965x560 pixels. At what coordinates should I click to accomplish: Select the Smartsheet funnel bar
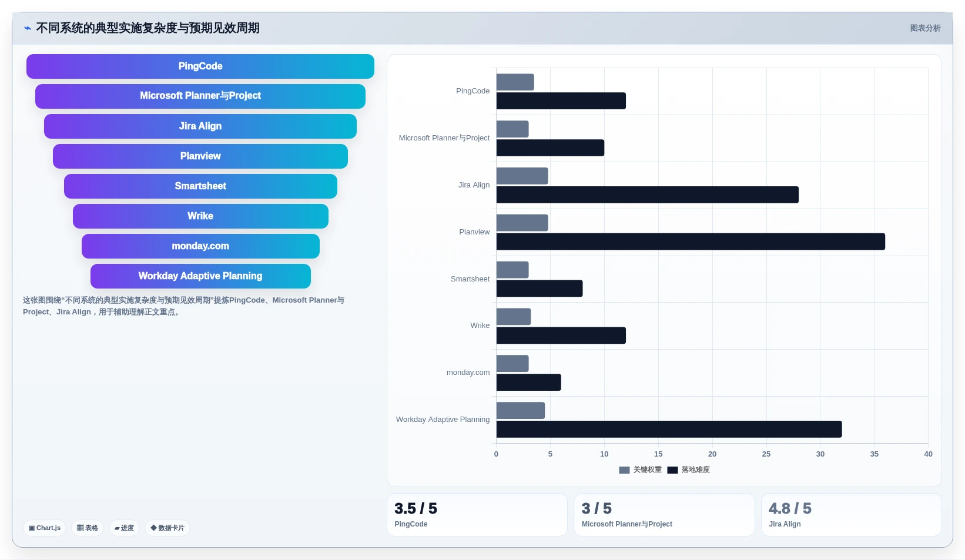pyautogui.click(x=200, y=186)
